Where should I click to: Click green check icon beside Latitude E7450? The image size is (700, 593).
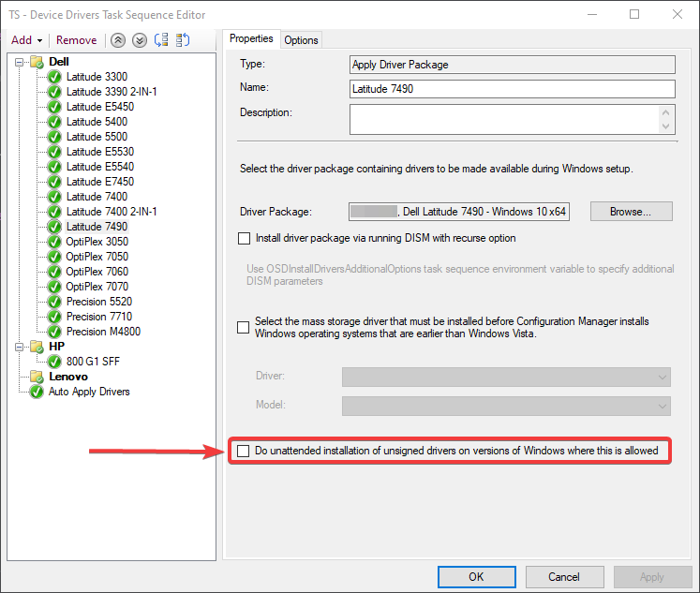tap(54, 182)
